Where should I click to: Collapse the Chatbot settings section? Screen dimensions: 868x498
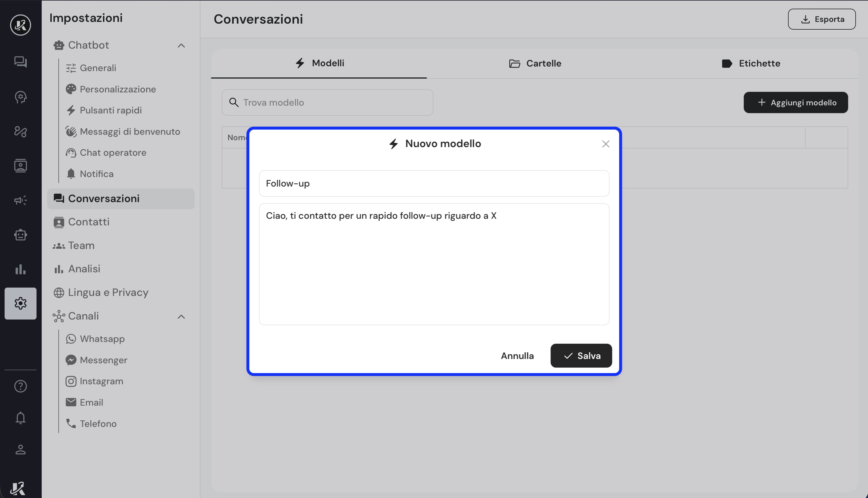(181, 45)
